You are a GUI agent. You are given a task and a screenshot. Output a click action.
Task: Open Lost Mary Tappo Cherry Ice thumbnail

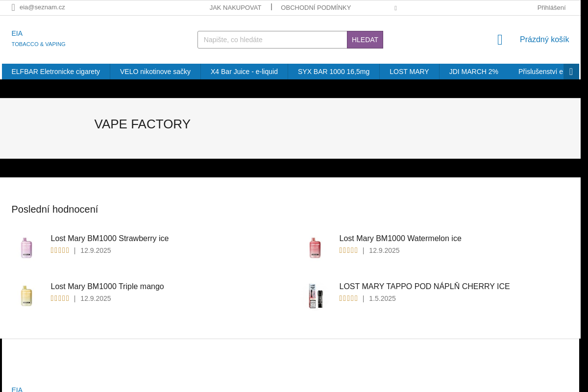point(315,296)
